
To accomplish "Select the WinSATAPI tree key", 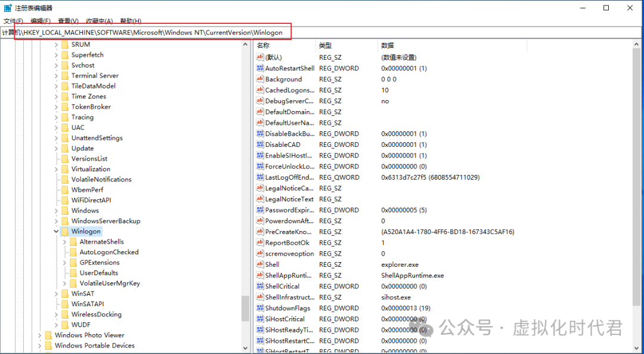I will tap(88, 304).
